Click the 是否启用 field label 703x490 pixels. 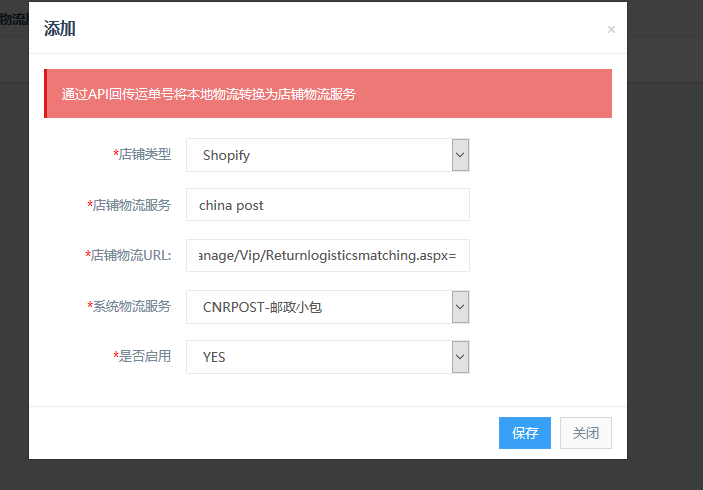click(x=142, y=357)
